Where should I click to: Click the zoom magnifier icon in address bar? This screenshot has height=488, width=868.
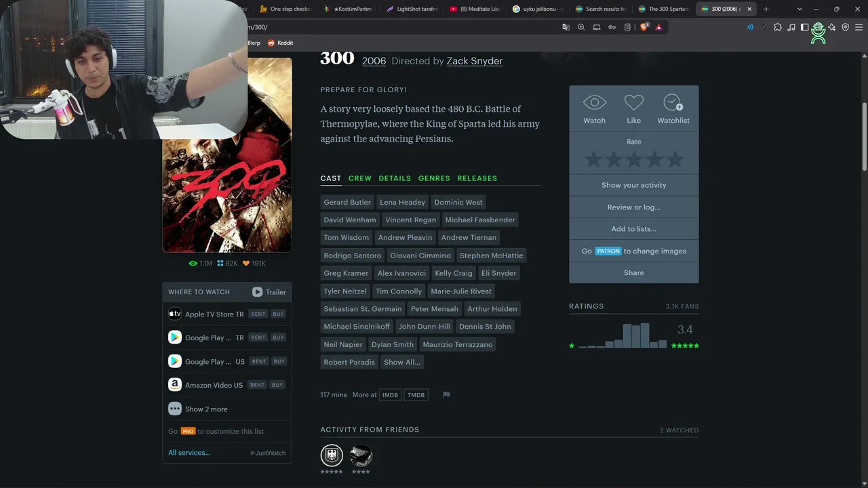tap(581, 27)
